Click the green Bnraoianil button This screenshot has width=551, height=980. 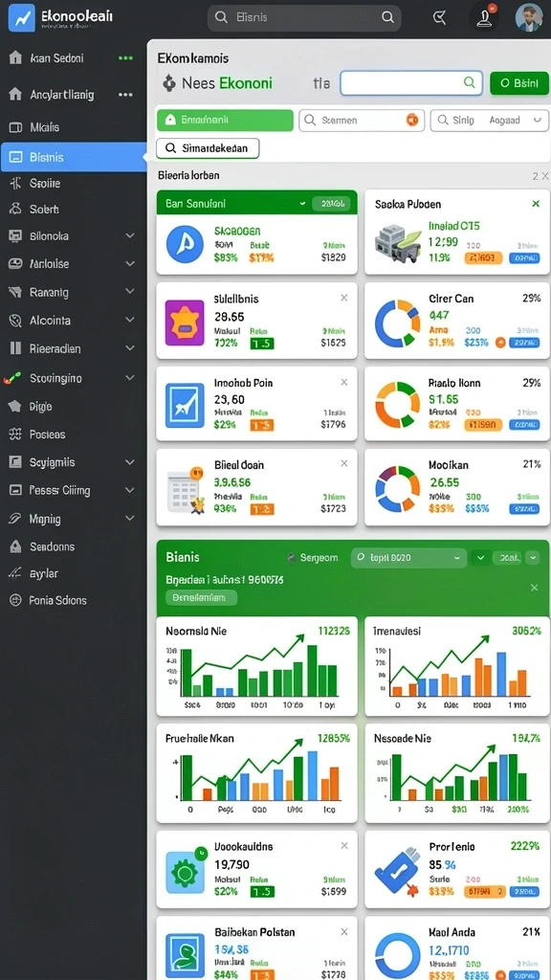coord(225,120)
